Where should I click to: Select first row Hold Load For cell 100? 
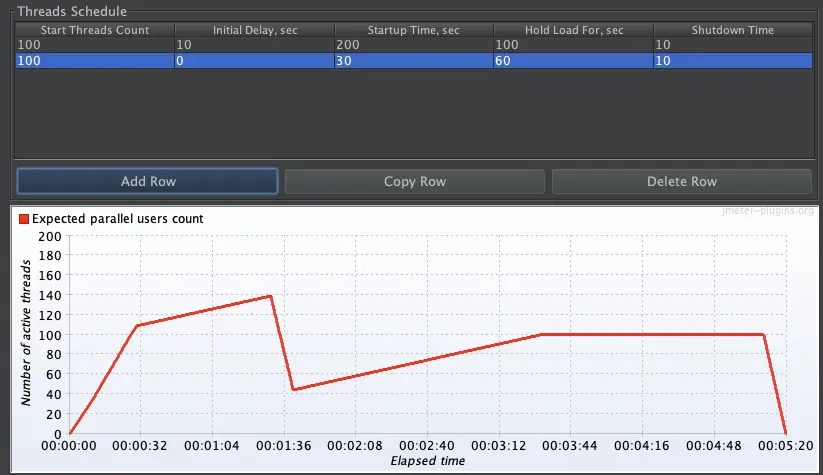(x=574, y=45)
